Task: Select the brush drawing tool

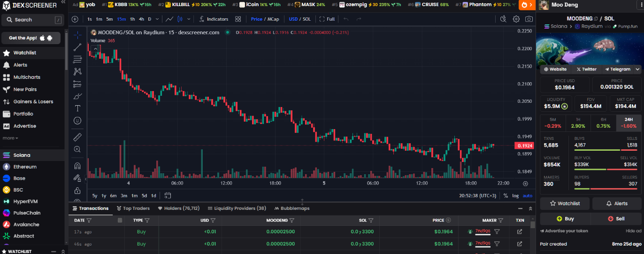Action: (x=77, y=96)
